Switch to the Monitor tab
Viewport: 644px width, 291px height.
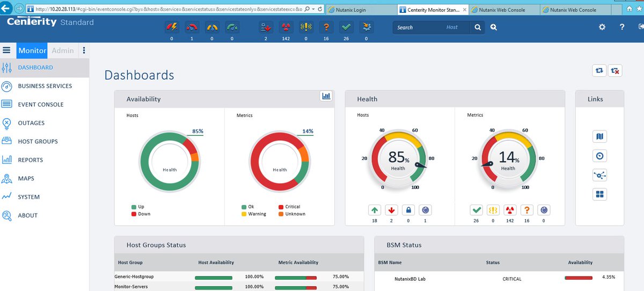[32, 50]
